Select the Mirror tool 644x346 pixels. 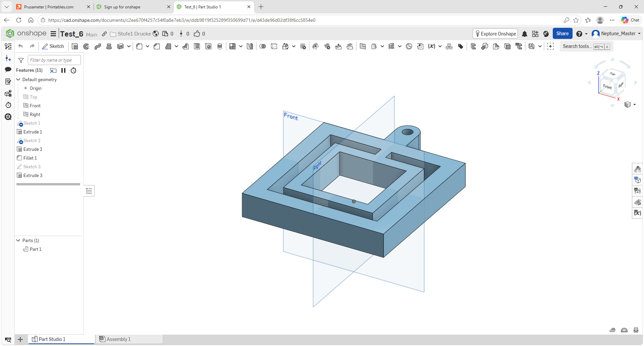(250, 46)
